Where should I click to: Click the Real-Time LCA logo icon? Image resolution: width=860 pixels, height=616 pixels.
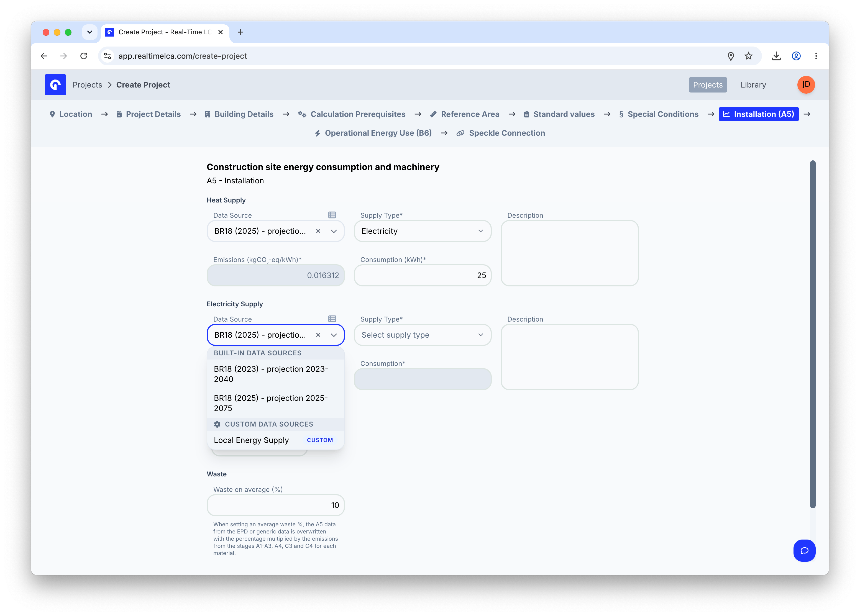coord(55,84)
